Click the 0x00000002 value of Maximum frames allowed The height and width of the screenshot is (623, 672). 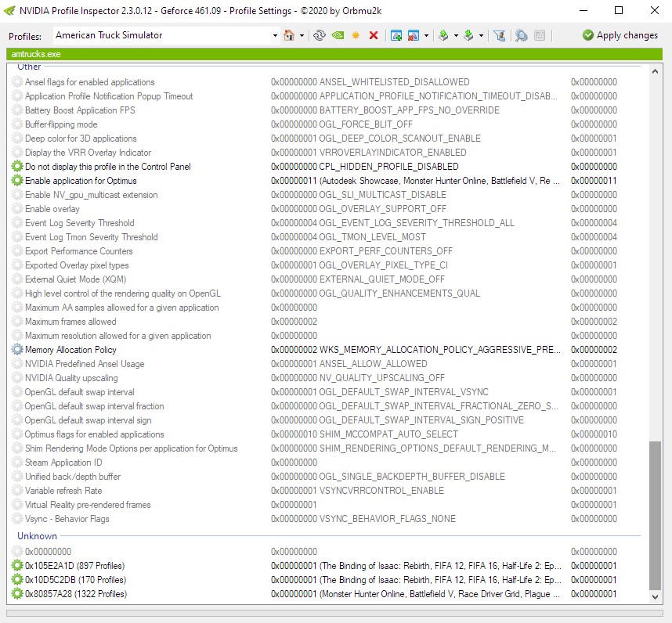tap(294, 322)
